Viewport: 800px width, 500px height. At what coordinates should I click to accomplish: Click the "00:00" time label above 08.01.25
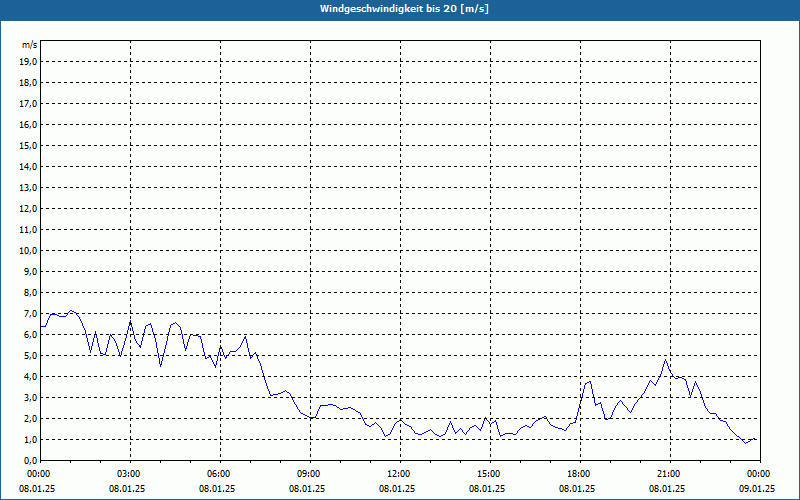[37, 474]
